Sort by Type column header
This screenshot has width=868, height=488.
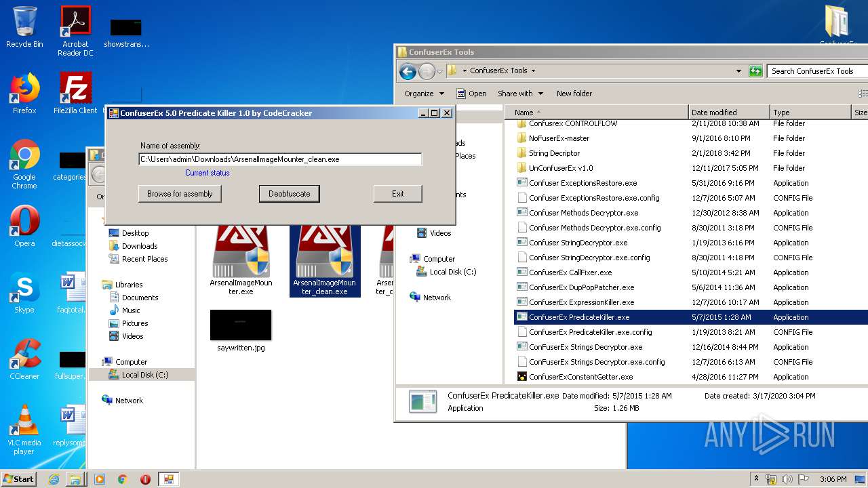point(810,113)
